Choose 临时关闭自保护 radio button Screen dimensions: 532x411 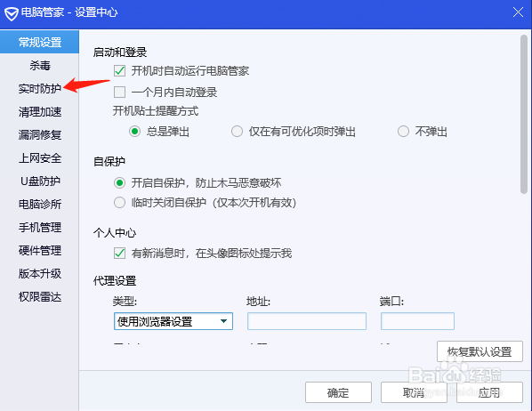(119, 203)
